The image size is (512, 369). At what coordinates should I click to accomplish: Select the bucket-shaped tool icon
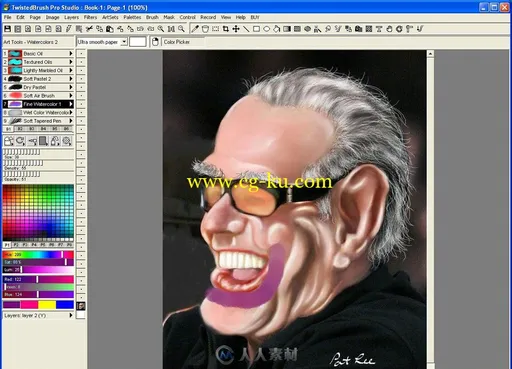click(x=205, y=29)
